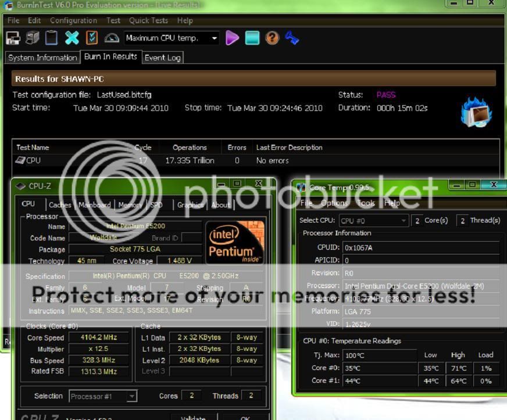Click Core #1 high temperature 64°C
The height and width of the screenshot is (420, 507).
click(x=459, y=381)
